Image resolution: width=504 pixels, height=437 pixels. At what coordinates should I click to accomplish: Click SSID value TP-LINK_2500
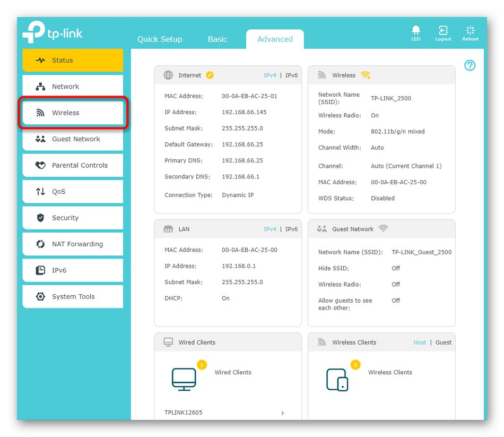point(391,98)
